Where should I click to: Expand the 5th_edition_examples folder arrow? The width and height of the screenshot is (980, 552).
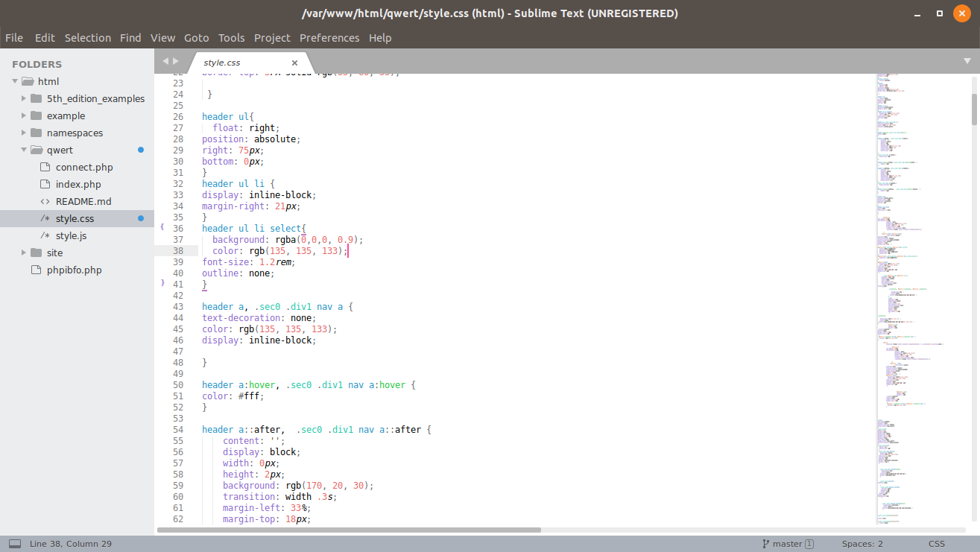pyautogui.click(x=24, y=98)
